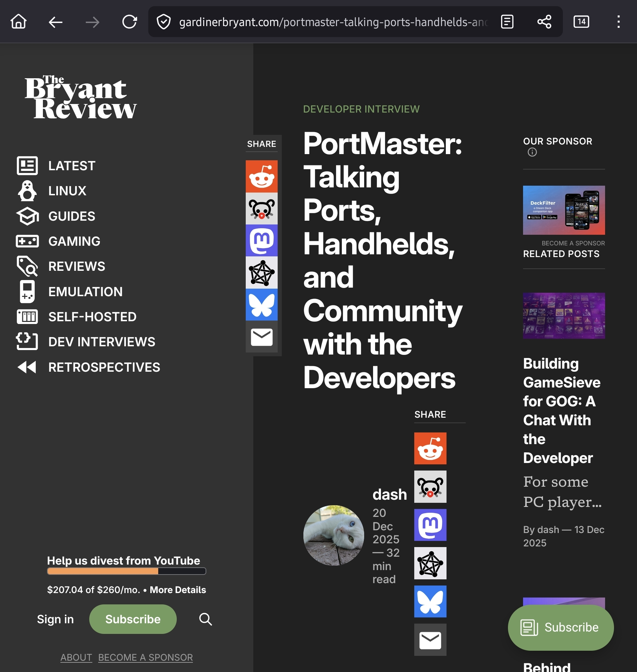This screenshot has height=672, width=637.
Task: Reload the page with the refresh icon
Action: 130,22
